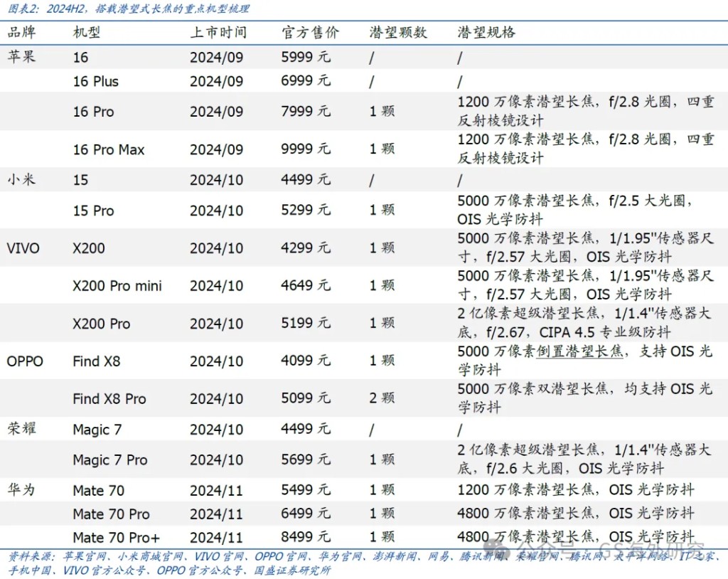The height and width of the screenshot is (579, 728).
Task: Click the brand cell "华为"
Action: tap(21, 489)
